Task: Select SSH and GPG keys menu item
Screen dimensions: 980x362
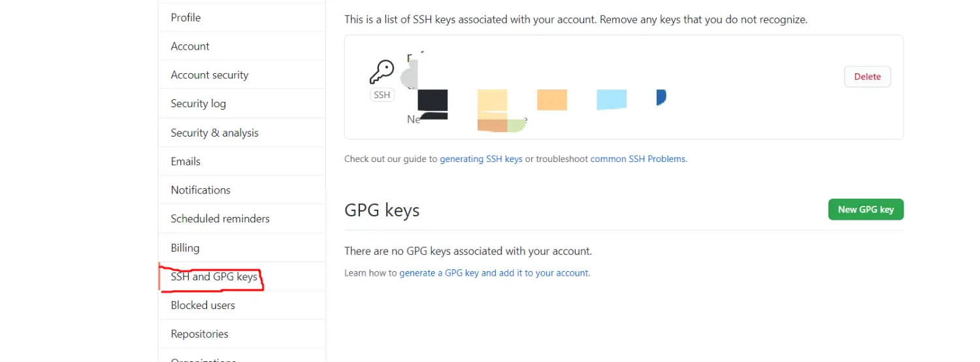Action: (x=214, y=276)
